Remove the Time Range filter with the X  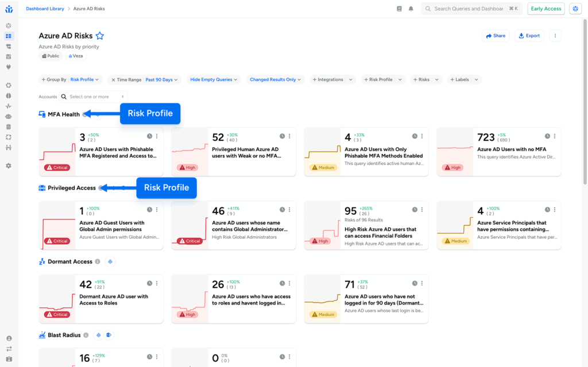coord(113,80)
